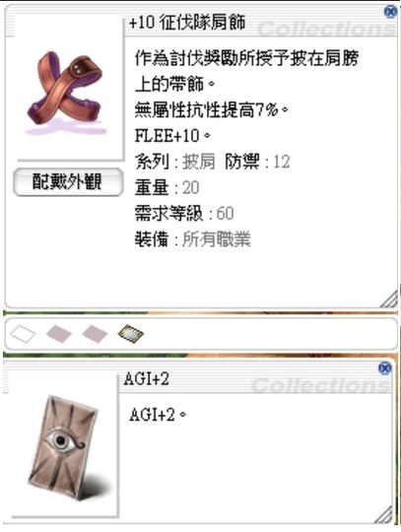401x532 pixels.
Task: Click the eye card illustration
Action: click(x=66, y=447)
